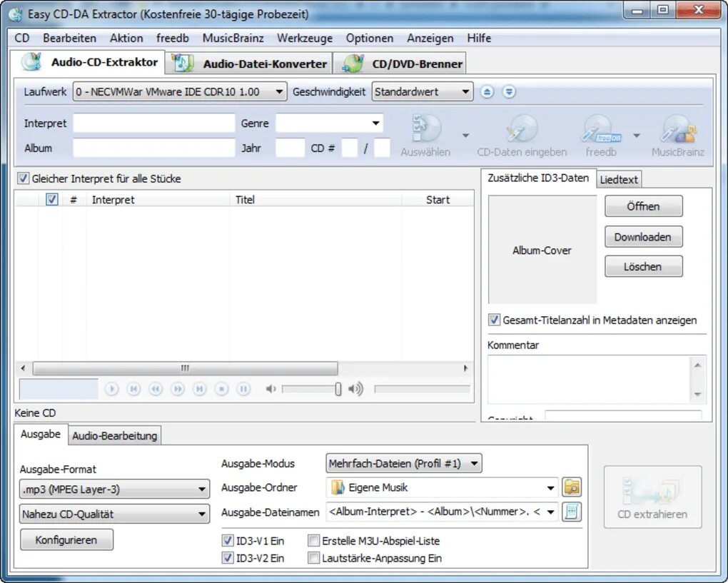Click the Eigene Musik folder icon
728x583 pixels.
tap(338, 487)
